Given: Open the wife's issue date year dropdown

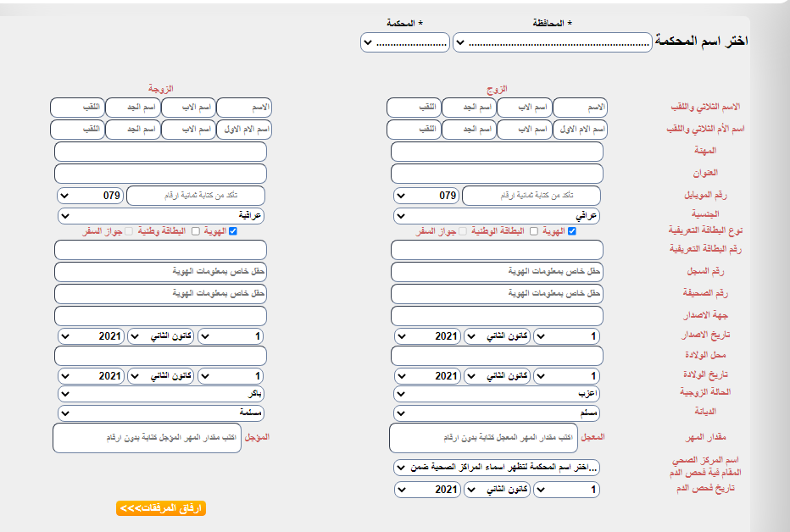Looking at the screenshot, I should coord(92,336).
